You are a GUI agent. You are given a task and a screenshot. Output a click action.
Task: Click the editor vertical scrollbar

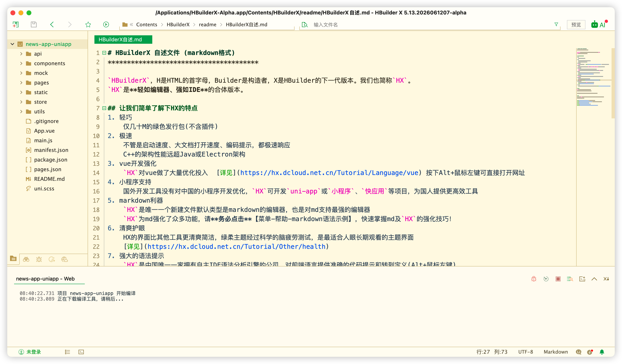pyautogui.click(x=613, y=83)
